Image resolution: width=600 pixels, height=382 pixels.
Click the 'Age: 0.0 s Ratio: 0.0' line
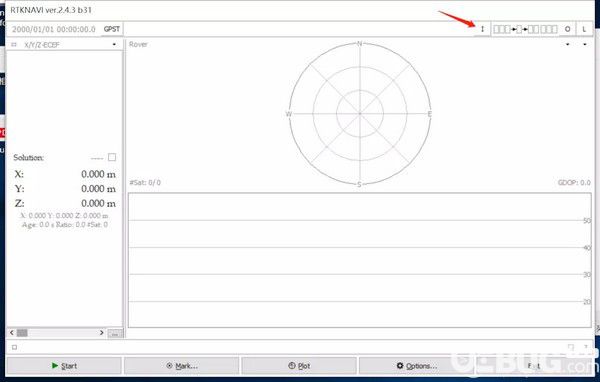(65, 225)
